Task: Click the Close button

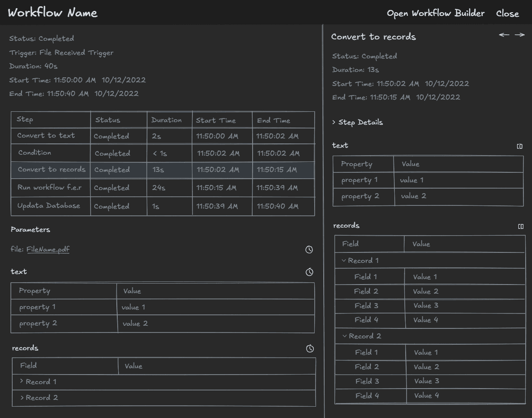Action: tap(507, 13)
